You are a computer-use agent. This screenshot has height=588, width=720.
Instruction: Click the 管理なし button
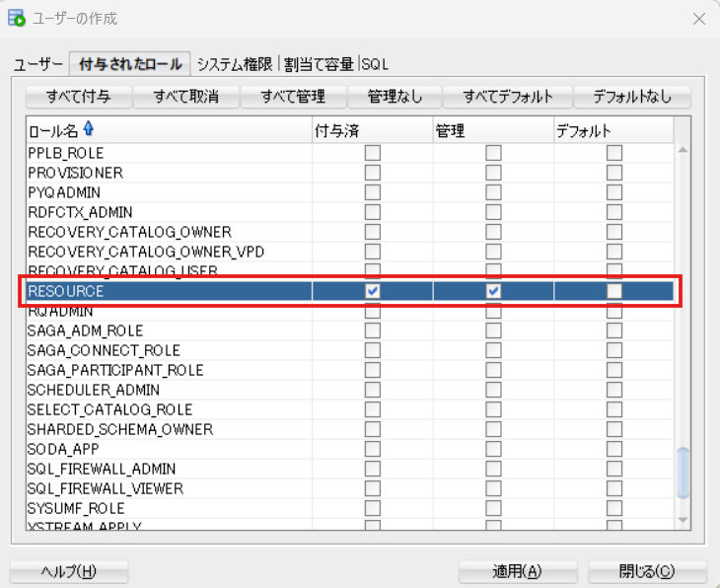coord(395,97)
